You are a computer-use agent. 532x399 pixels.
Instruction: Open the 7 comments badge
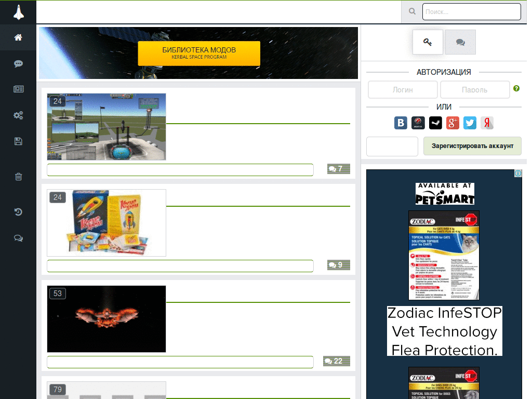pyautogui.click(x=338, y=169)
